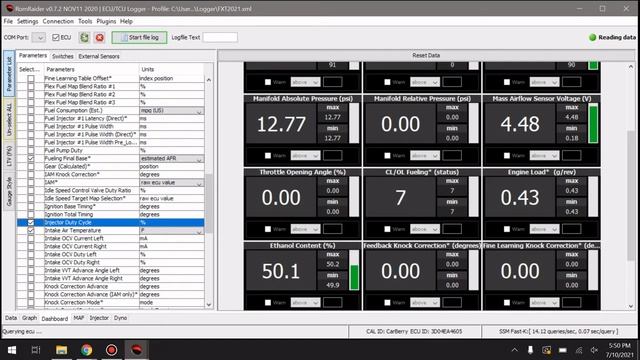Switch to the Data tab
Screen dimensions: 640x360
tap(11, 318)
